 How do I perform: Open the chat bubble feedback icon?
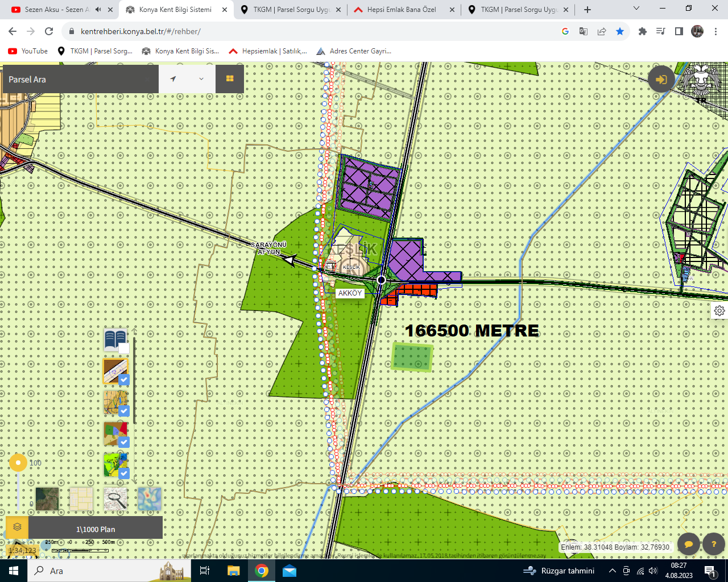click(688, 544)
